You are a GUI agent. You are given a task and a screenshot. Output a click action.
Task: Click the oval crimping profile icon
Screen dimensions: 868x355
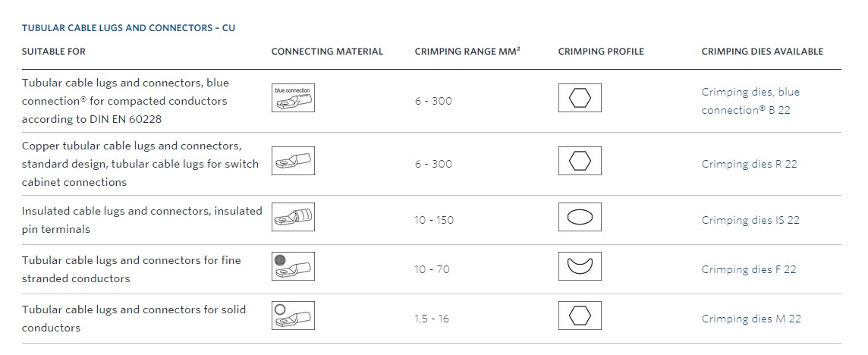(x=580, y=217)
